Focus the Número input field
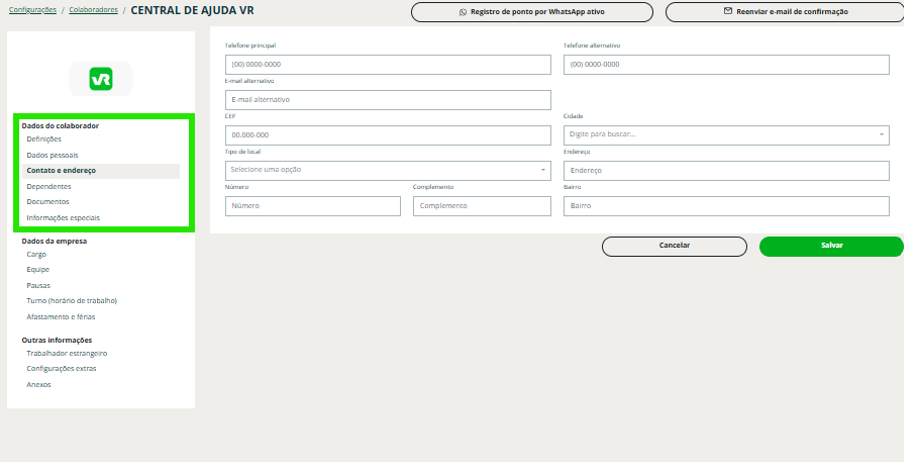 [x=313, y=206]
